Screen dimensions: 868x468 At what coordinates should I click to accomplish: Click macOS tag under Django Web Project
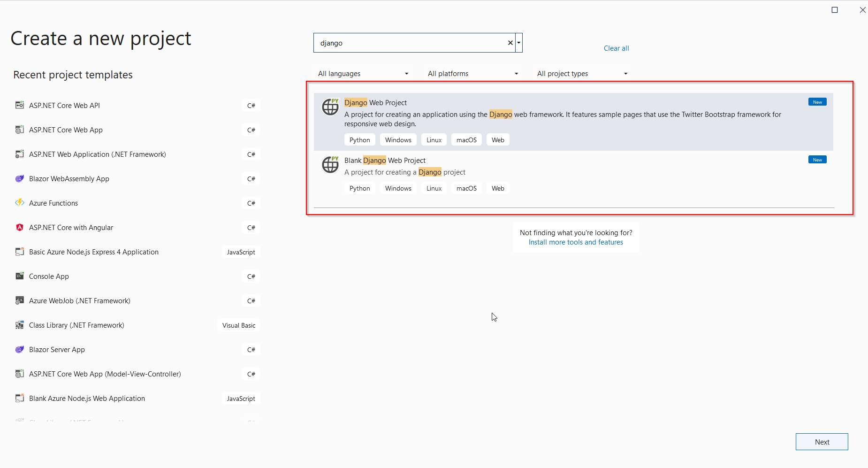[x=466, y=140]
